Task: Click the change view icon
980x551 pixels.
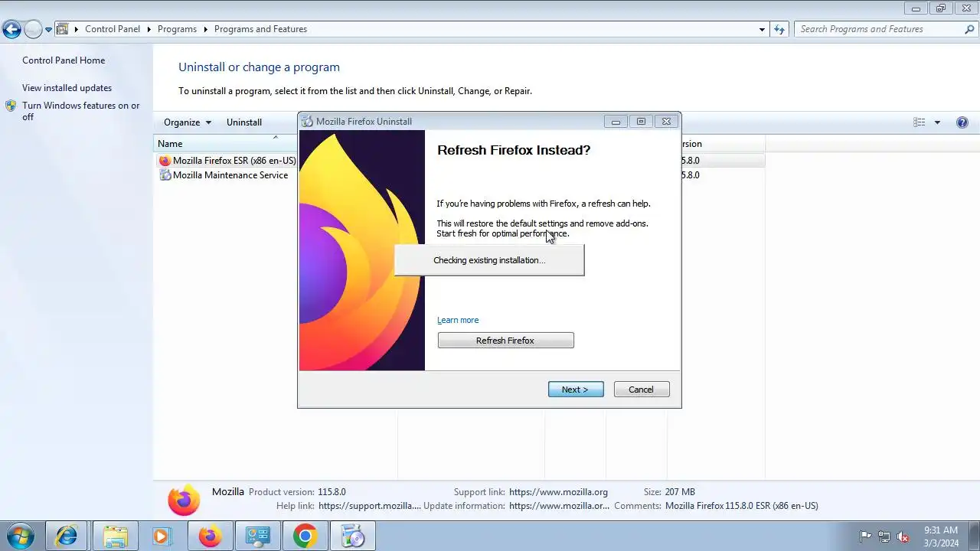Action: (919, 122)
